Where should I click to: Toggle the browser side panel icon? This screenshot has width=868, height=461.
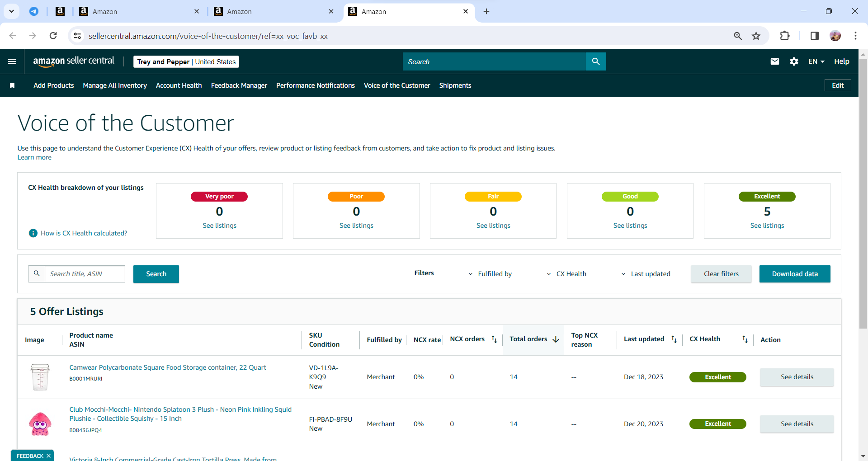815,36
